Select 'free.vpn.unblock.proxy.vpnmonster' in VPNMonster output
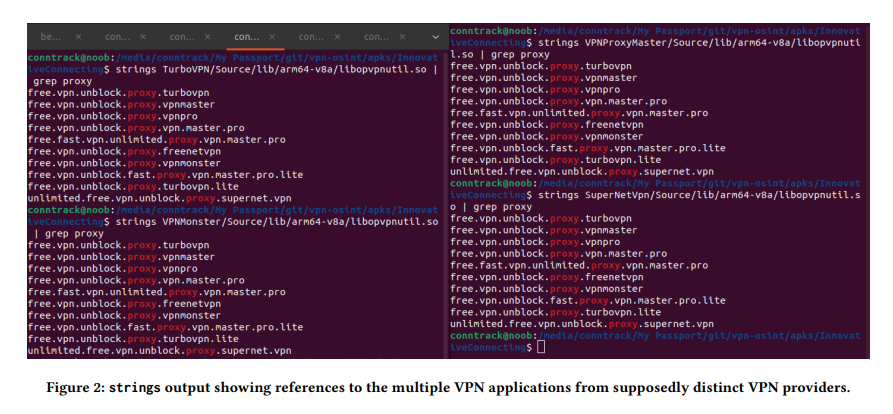The width and height of the screenshot is (893, 414). pos(124,315)
